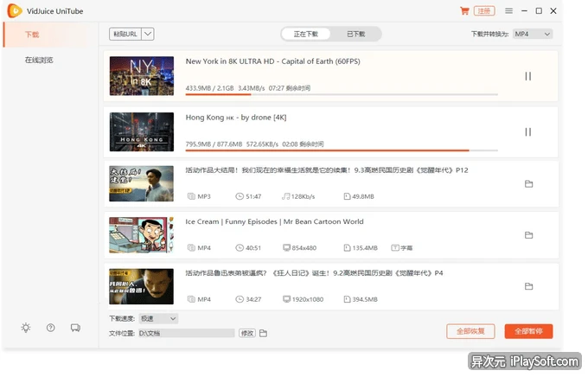The height and width of the screenshot is (377, 588).
Task: Click the VidJuice UniTube logo
Action: (14, 11)
